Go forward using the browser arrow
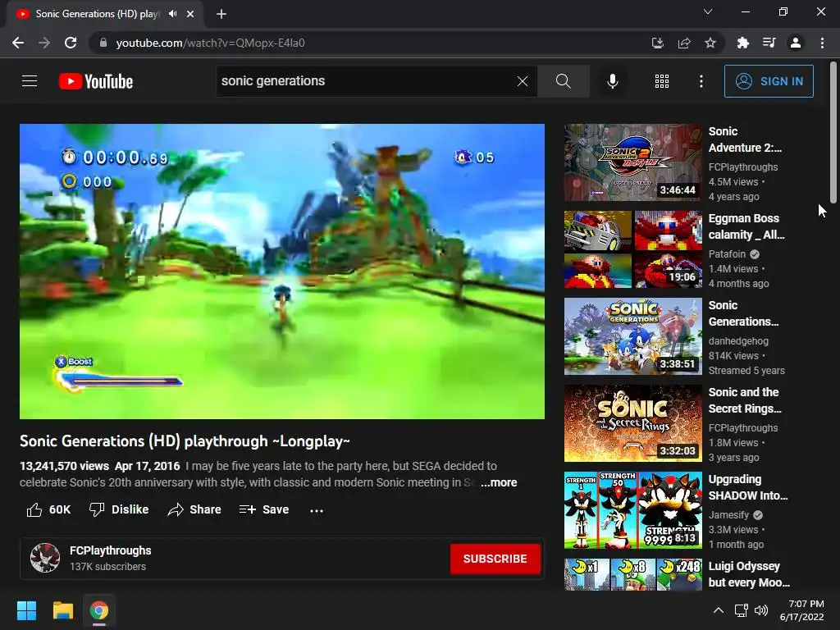 click(44, 43)
